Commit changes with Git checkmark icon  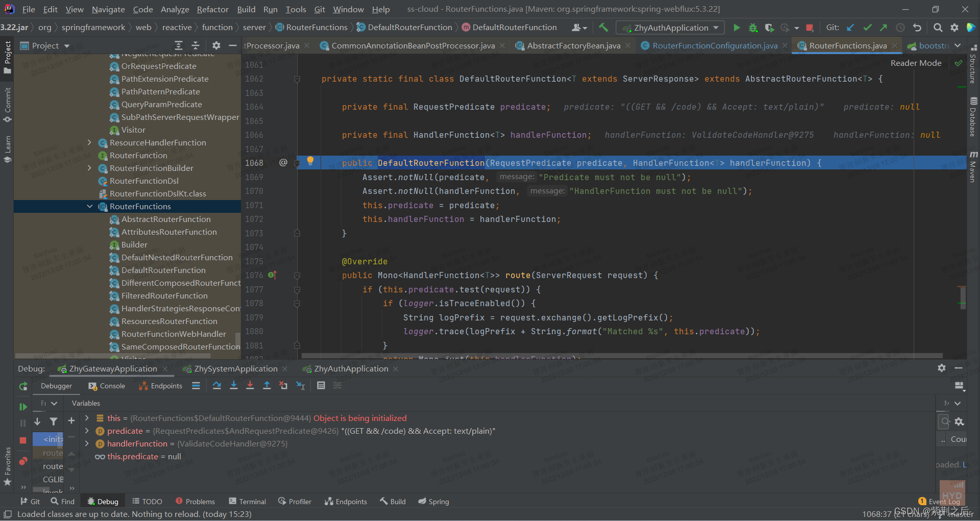tap(867, 28)
